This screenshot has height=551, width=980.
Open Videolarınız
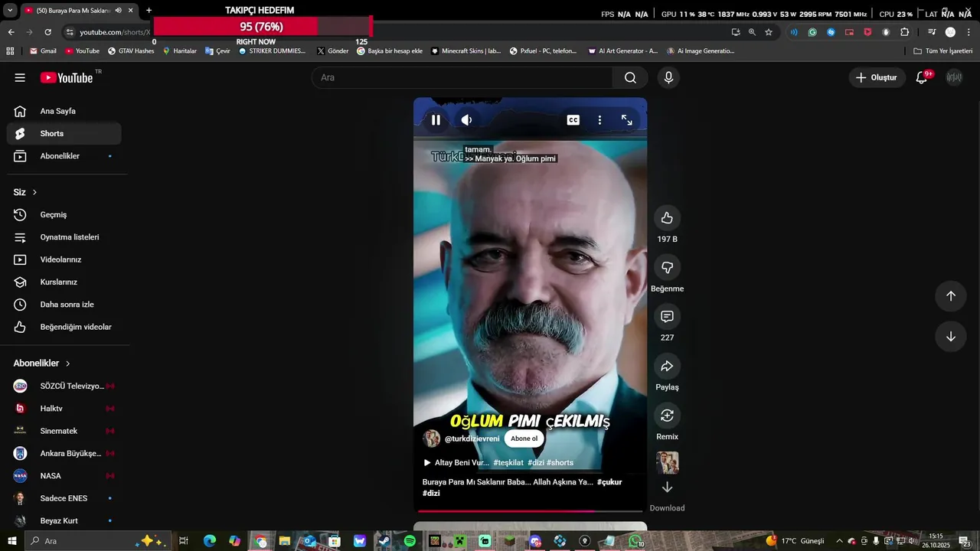coord(64,259)
